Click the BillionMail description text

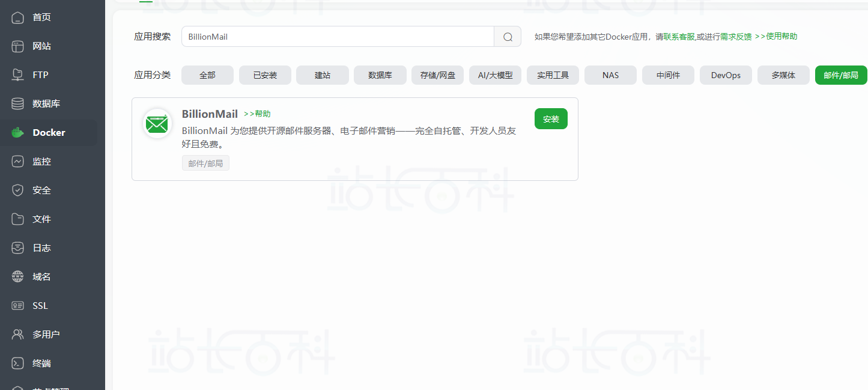tap(349, 138)
